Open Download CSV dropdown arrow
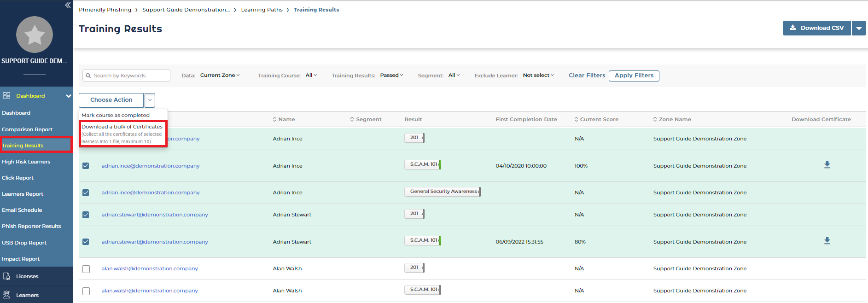 (x=859, y=28)
